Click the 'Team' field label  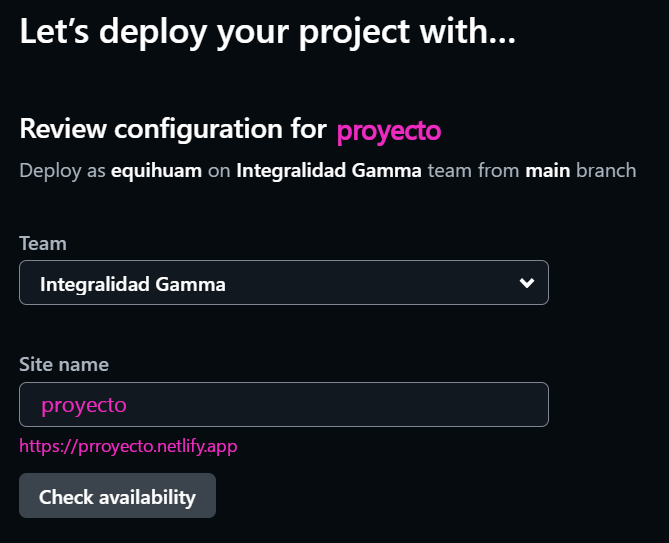pyautogui.click(x=43, y=243)
